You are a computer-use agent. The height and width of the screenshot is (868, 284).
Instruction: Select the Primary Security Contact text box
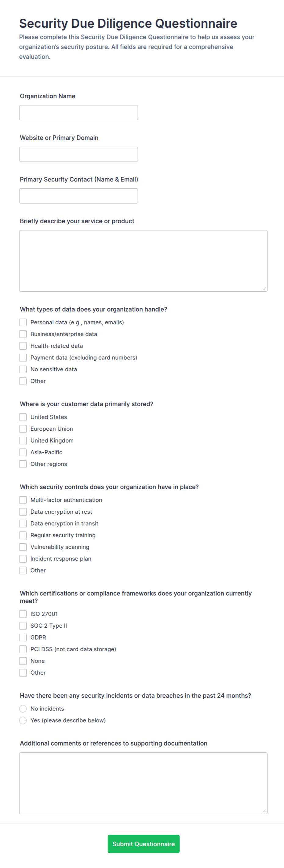point(78,196)
